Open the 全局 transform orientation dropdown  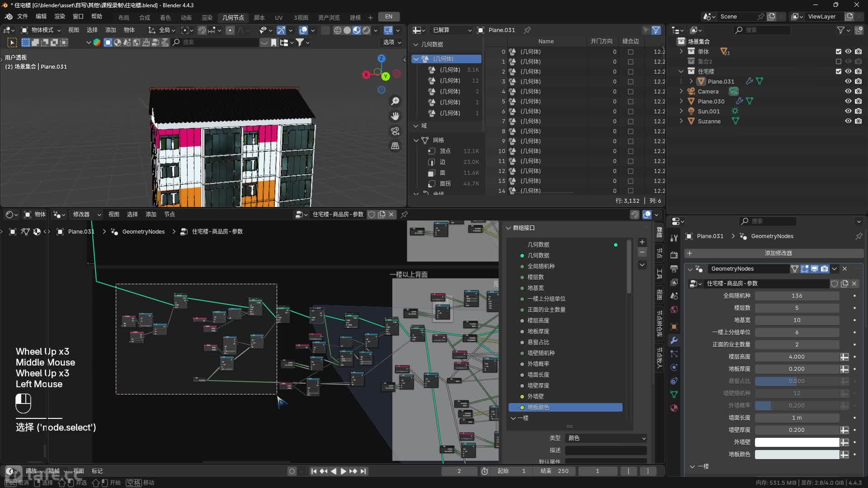[x=161, y=30]
